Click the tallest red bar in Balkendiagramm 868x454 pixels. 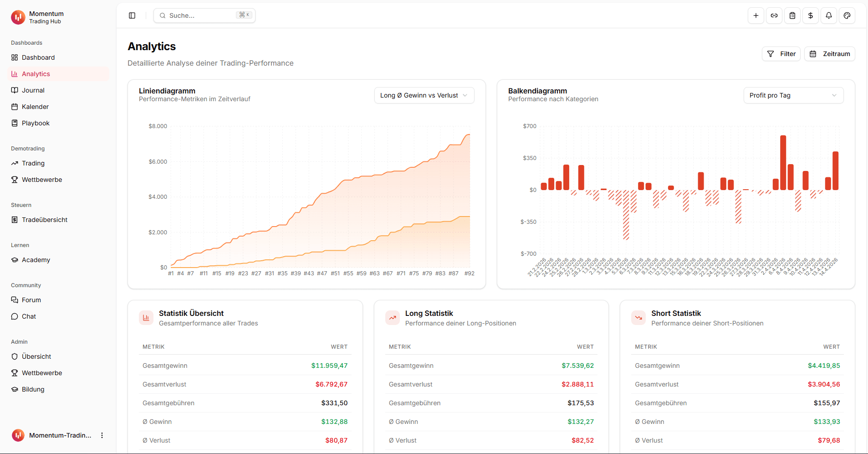[x=783, y=163]
